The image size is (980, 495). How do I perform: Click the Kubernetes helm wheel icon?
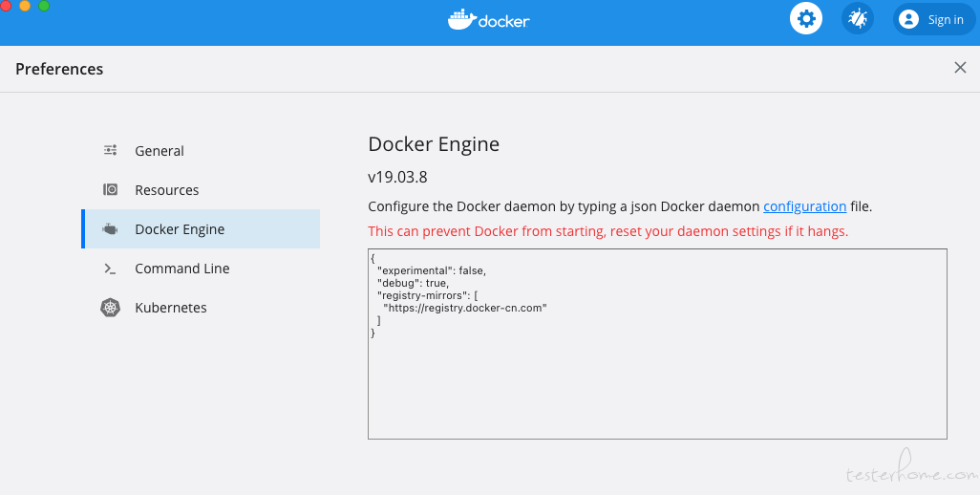click(111, 308)
